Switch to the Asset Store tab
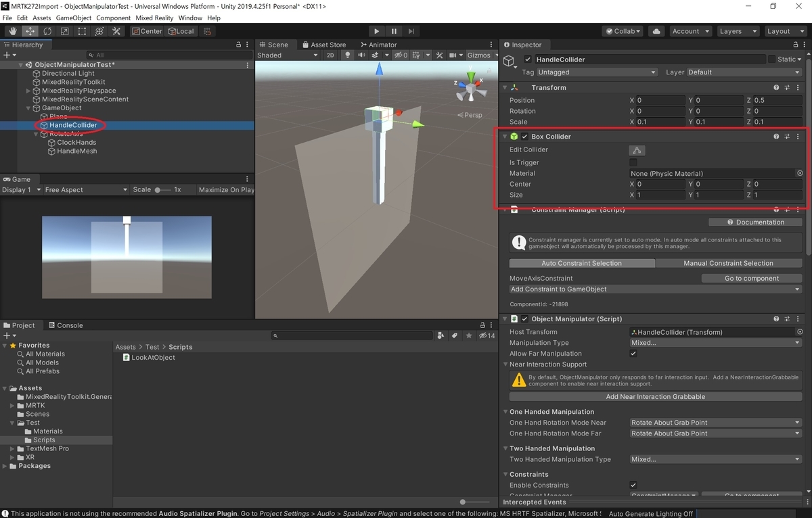Image resolution: width=812 pixels, height=518 pixels. click(323, 45)
